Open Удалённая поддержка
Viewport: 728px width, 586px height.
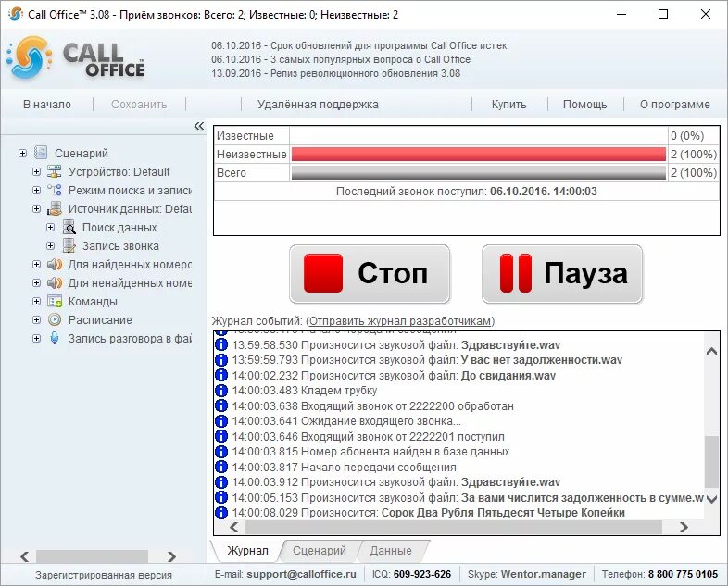pyautogui.click(x=318, y=105)
